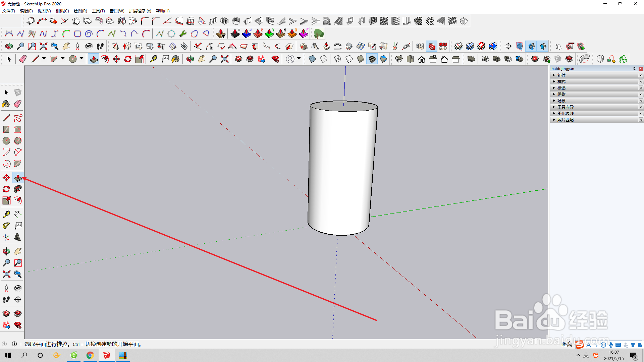The width and height of the screenshot is (644, 362).
Task: Select the 3D Text tool
Action: click(18, 237)
